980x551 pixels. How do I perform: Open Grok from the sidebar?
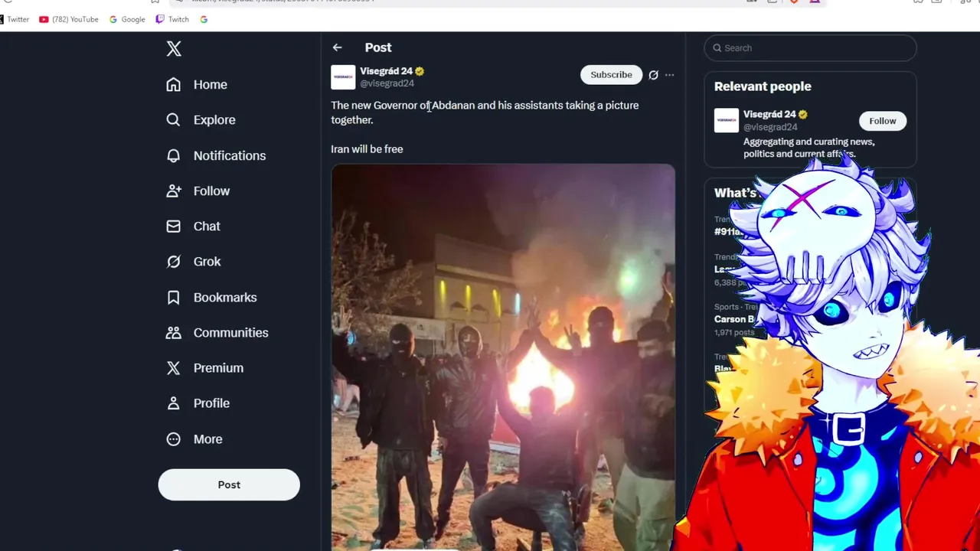click(x=194, y=262)
